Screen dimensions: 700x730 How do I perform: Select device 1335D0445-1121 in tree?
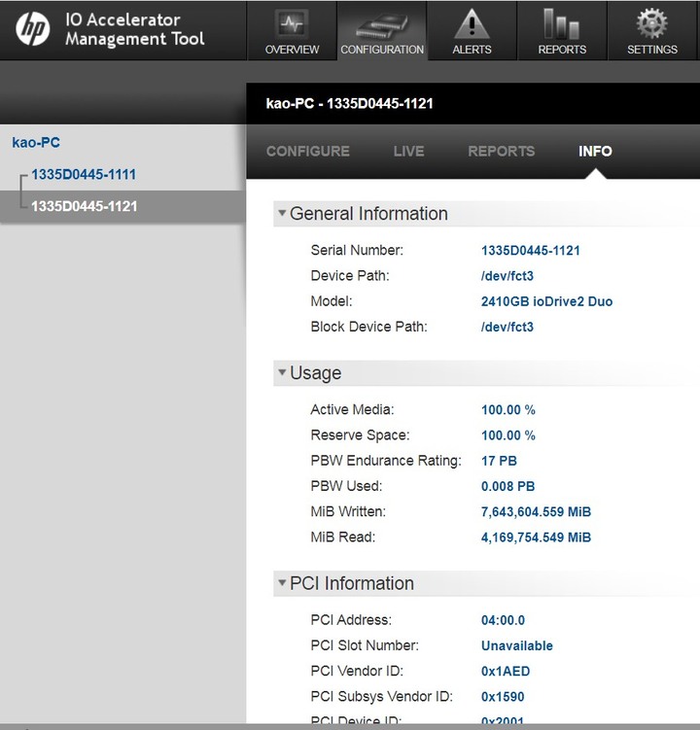[85, 206]
